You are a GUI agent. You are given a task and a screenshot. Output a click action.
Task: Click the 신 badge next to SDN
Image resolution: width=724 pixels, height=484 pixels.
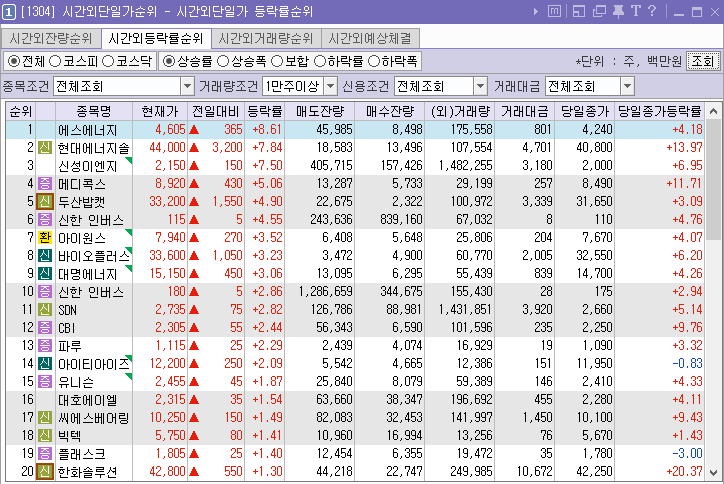click(x=45, y=310)
